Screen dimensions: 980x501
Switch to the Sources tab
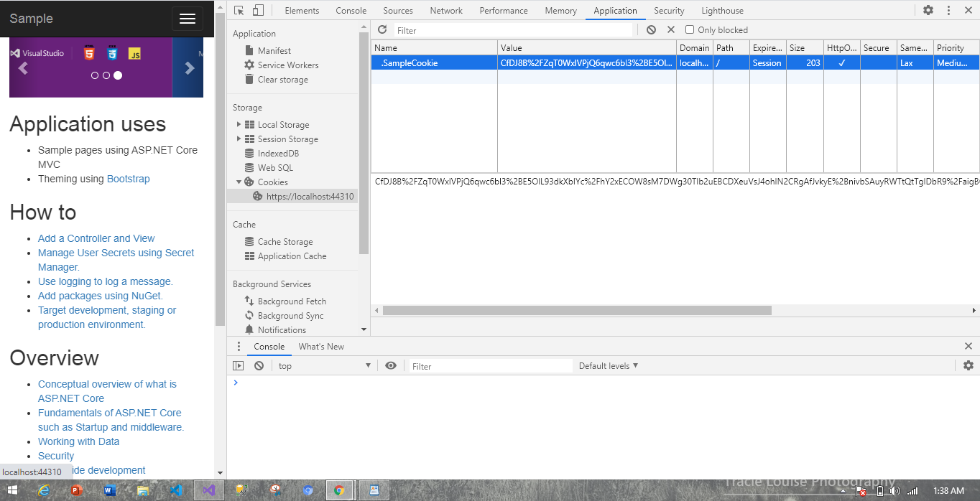point(398,11)
